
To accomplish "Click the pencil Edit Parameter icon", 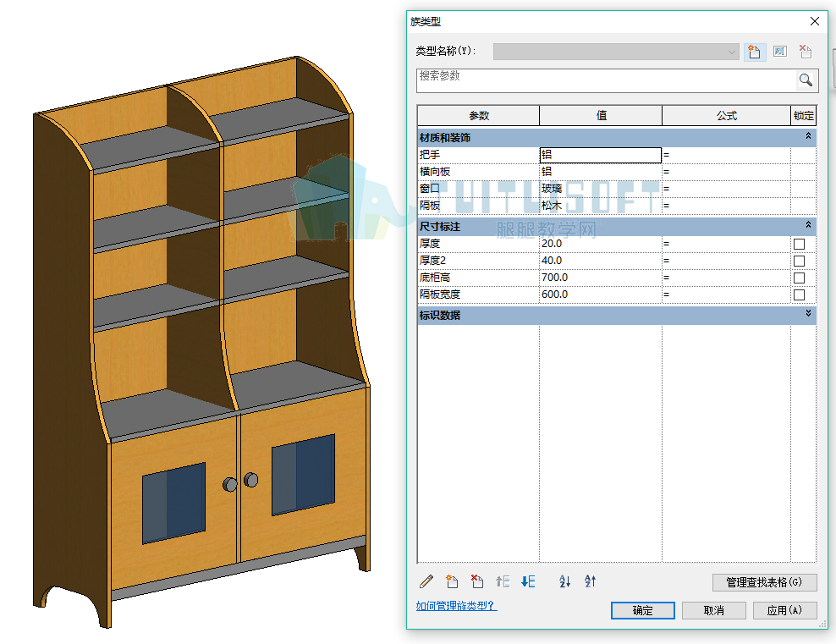I will pos(426,581).
